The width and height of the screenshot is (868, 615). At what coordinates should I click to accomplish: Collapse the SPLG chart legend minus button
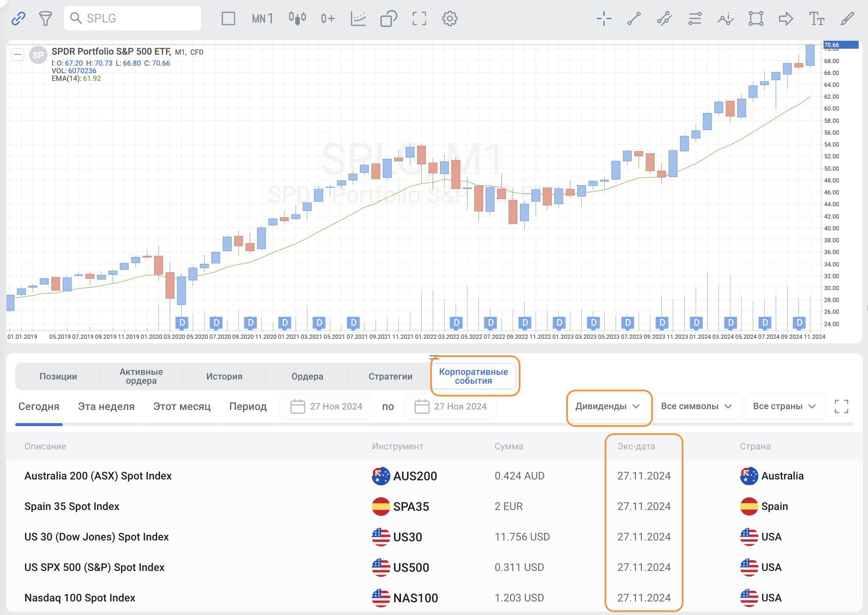point(17,55)
